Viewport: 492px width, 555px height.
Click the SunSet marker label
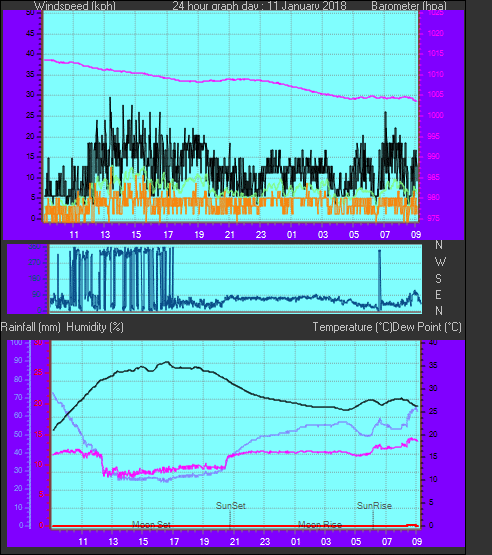(230, 505)
